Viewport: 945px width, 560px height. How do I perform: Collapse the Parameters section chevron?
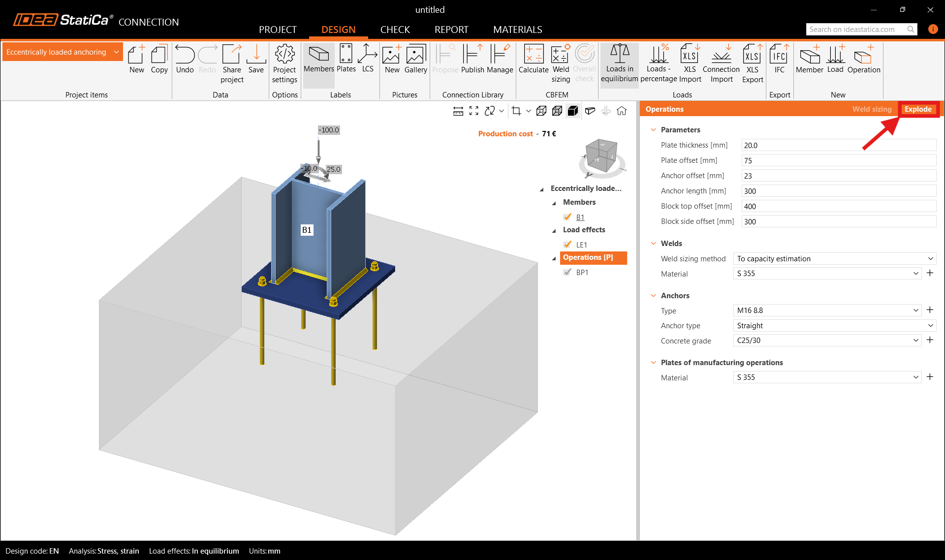(x=653, y=130)
